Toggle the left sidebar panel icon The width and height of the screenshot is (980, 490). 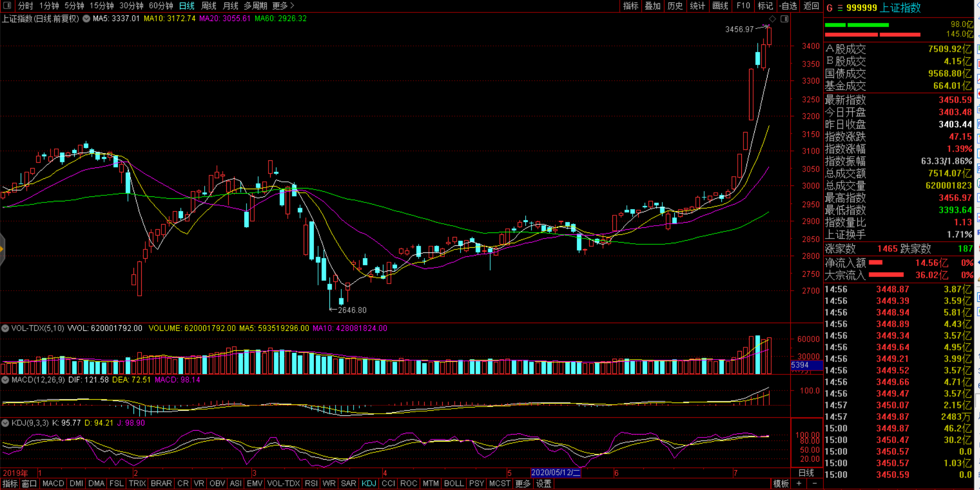point(7,6)
